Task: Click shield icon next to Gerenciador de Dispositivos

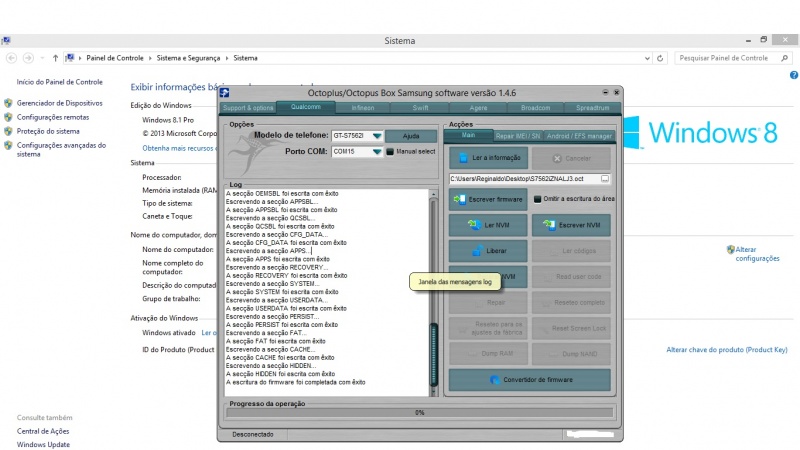Action: click(x=8, y=103)
